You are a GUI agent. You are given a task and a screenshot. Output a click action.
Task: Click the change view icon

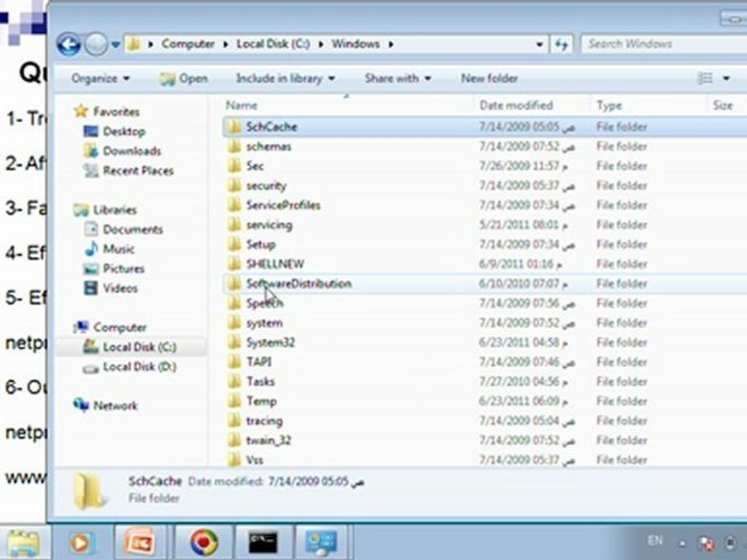pos(705,78)
